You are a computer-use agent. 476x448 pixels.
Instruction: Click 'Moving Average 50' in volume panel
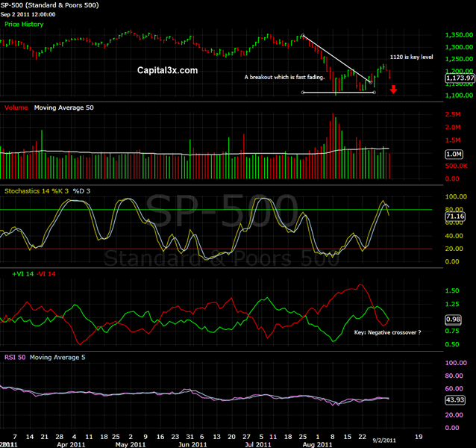pos(63,108)
